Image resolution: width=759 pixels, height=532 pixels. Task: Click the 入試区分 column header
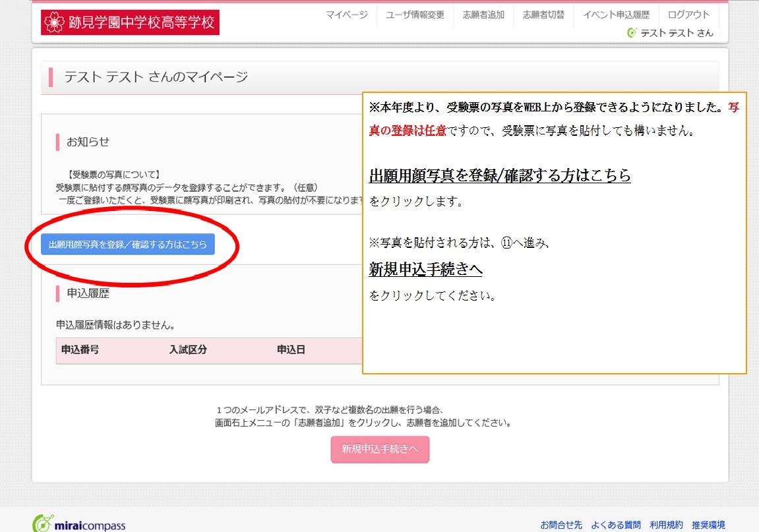188,349
